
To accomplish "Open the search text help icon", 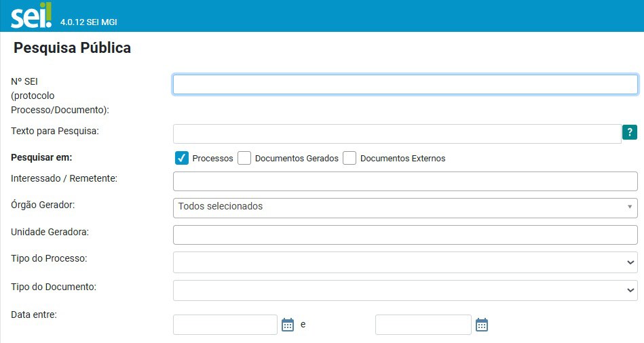I will 630,133.
